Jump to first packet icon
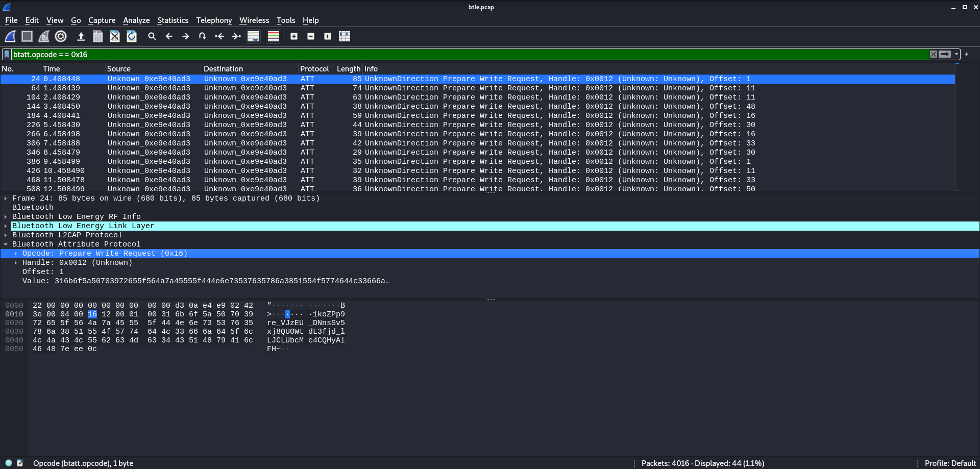The height and width of the screenshot is (469, 980). pos(219,36)
